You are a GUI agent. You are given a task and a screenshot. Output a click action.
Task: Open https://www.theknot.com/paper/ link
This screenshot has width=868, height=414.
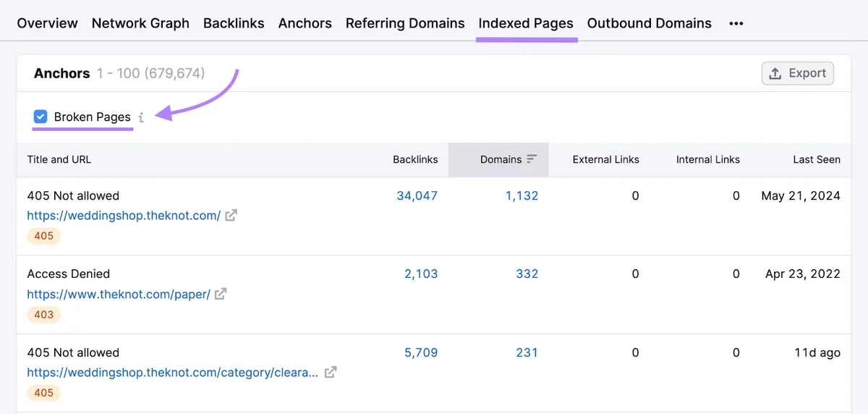pyautogui.click(x=119, y=294)
